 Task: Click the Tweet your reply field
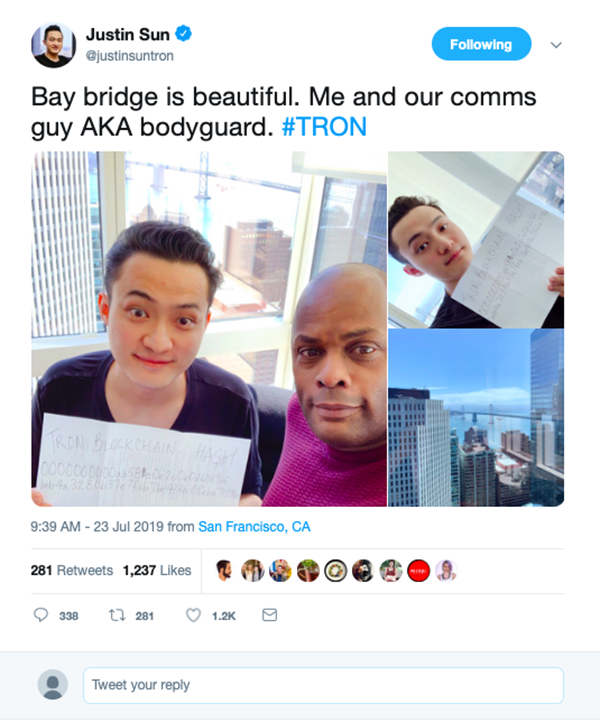[x=323, y=685]
